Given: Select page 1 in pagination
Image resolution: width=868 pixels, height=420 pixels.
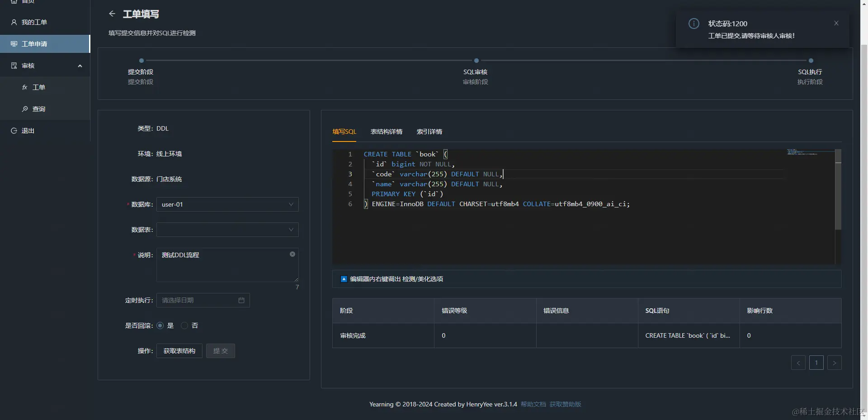Looking at the screenshot, I should click(x=816, y=363).
